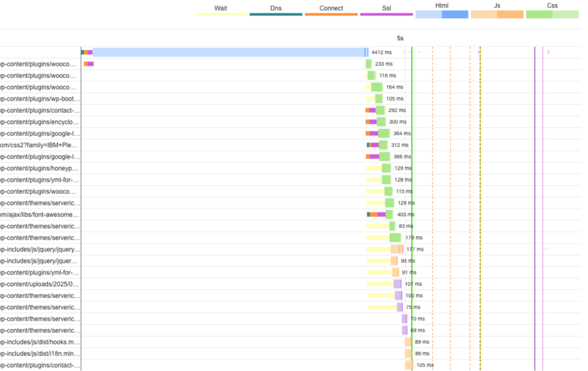Click the wp-boot plugin request row
This screenshot has width=588, height=371.
click(40, 99)
